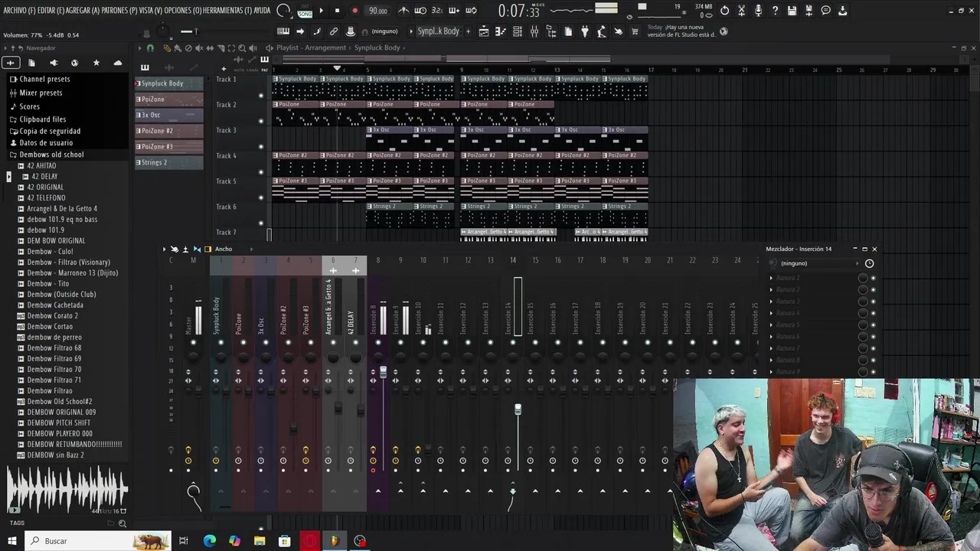This screenshot has width=980, height=551.
Task: Select the playlist slip tool
Action: [210, 48]
